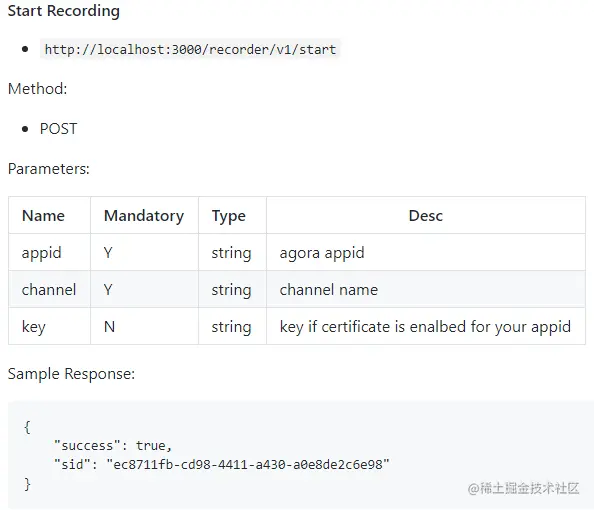Image resolution: width=594 pixels, height=510 pixels.
Task: Click the "success": true line
Action: 113,445
